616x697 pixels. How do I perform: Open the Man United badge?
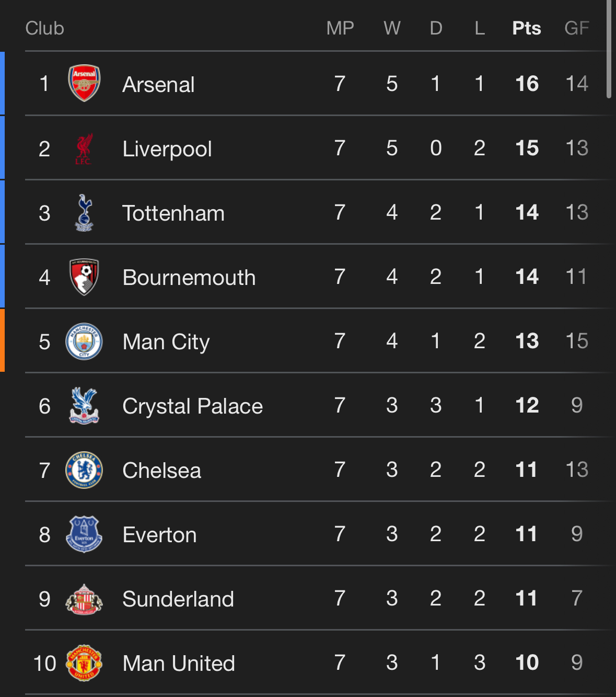click(x=84, y=663)
